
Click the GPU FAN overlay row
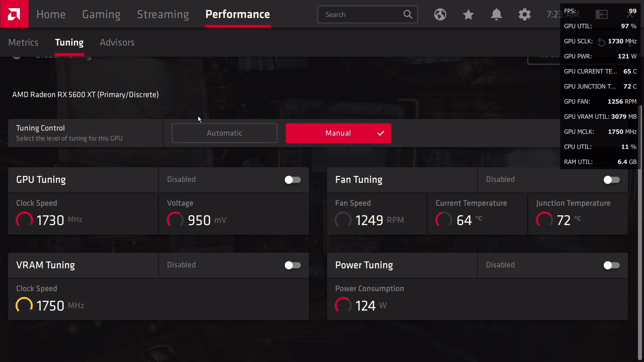coord(600,102)
